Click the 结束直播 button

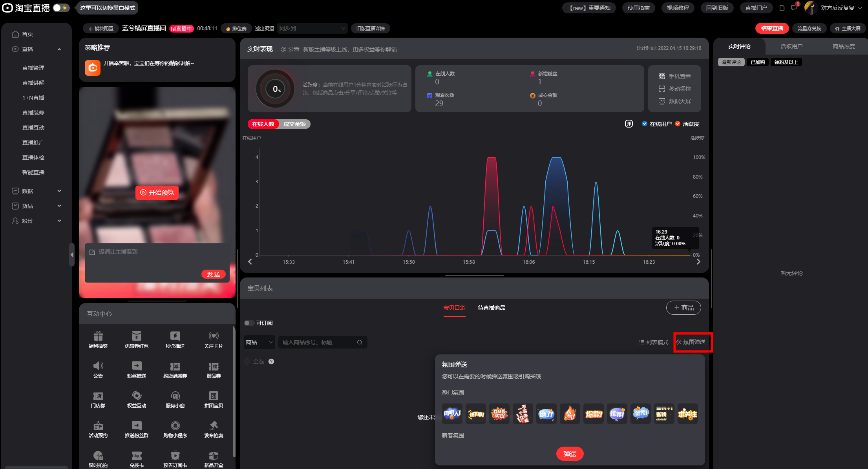tap(772, 28)
